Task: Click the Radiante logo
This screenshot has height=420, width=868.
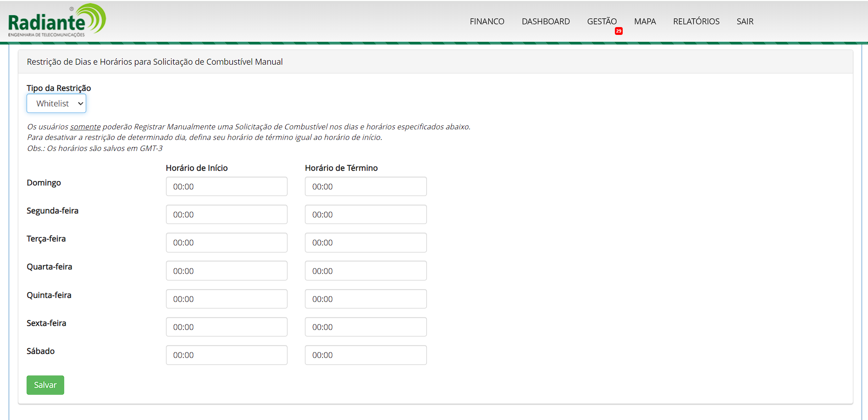Action: click(57, 21)
